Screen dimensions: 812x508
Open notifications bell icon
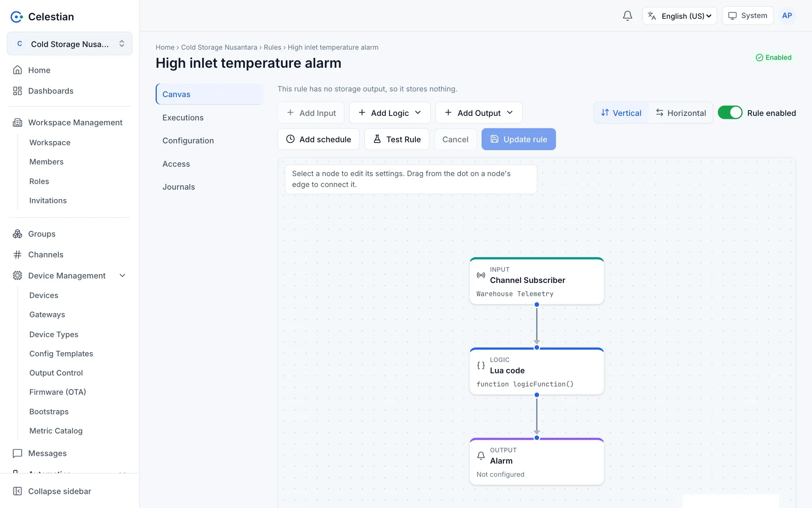click(627, 16)
